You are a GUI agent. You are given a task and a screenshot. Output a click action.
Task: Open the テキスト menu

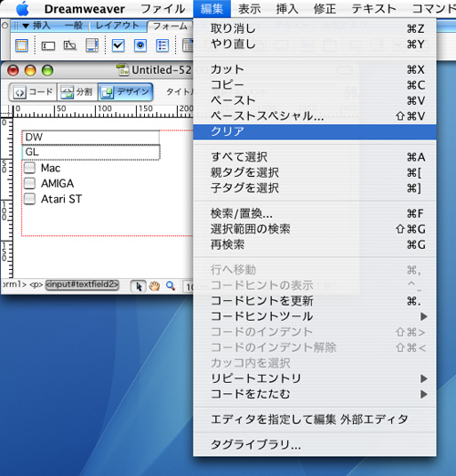[x=374, y=9]
